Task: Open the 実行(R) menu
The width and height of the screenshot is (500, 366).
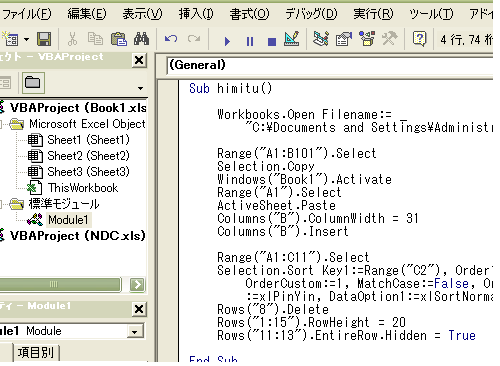Action: click(x=373, y=14)
